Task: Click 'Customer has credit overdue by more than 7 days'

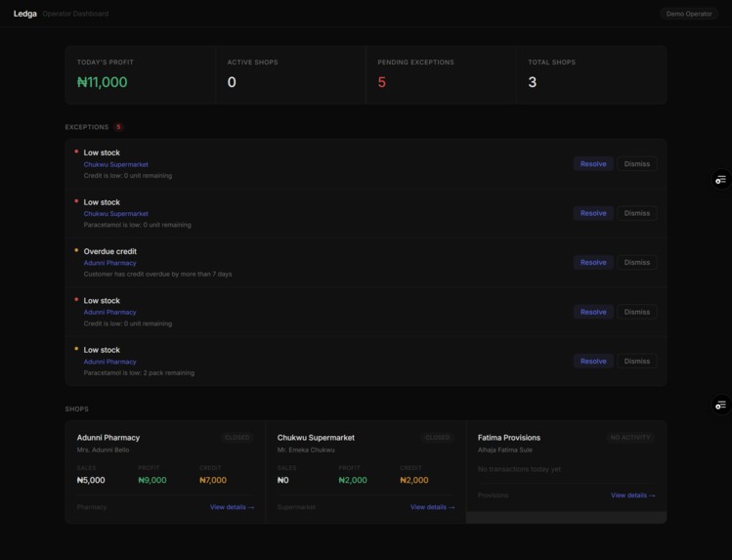Action: pos(157,275)
